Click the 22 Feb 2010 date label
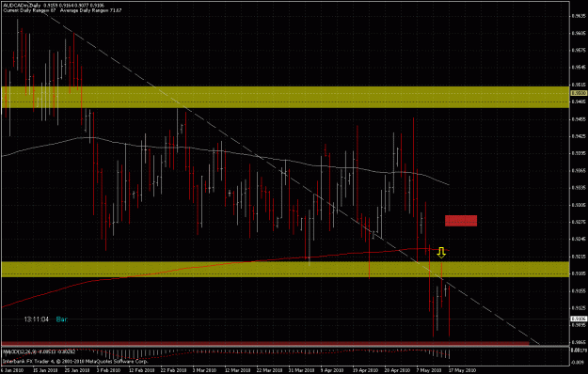 point(173,370)
